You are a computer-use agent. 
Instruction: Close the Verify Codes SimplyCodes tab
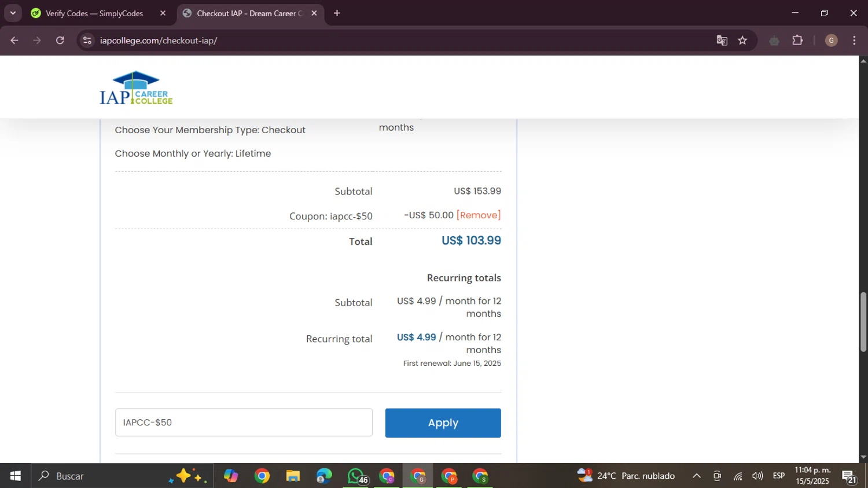click(163, 13)
